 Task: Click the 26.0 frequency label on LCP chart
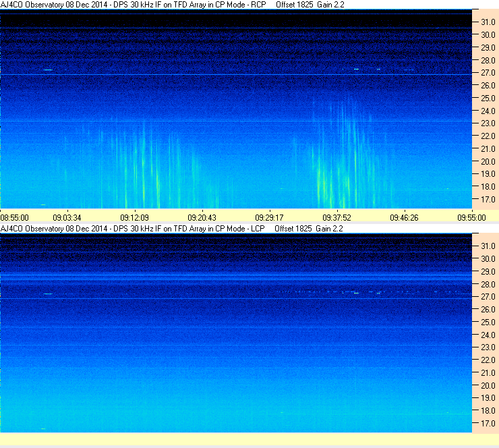(x=488, y=310)
